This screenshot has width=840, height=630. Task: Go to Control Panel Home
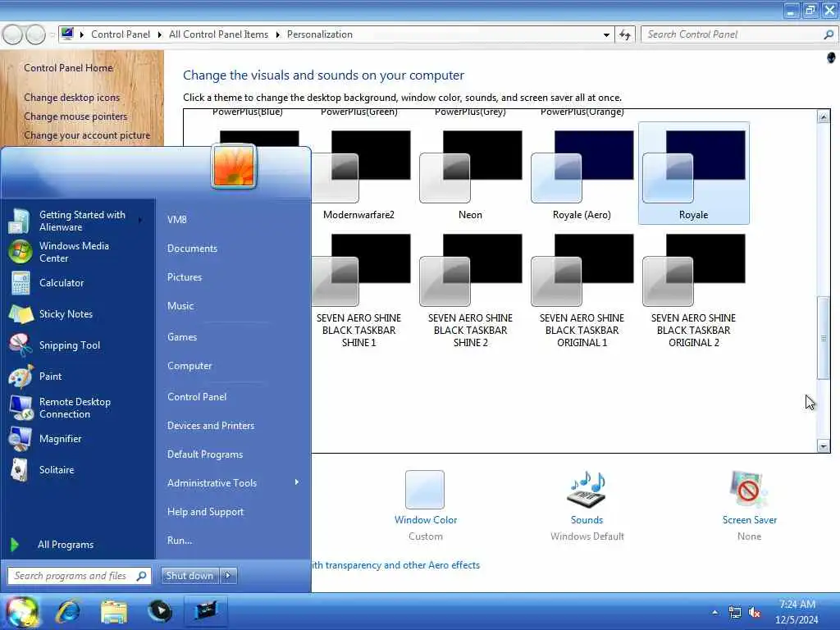pos(68,68)
